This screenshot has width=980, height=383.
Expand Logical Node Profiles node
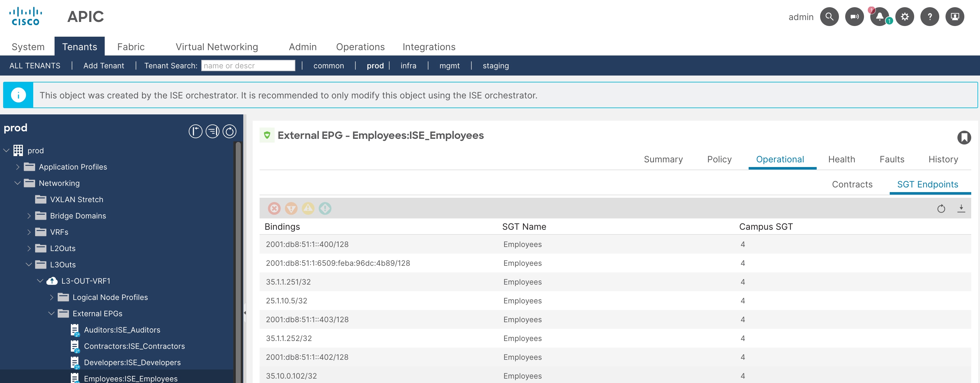[51, 297]
